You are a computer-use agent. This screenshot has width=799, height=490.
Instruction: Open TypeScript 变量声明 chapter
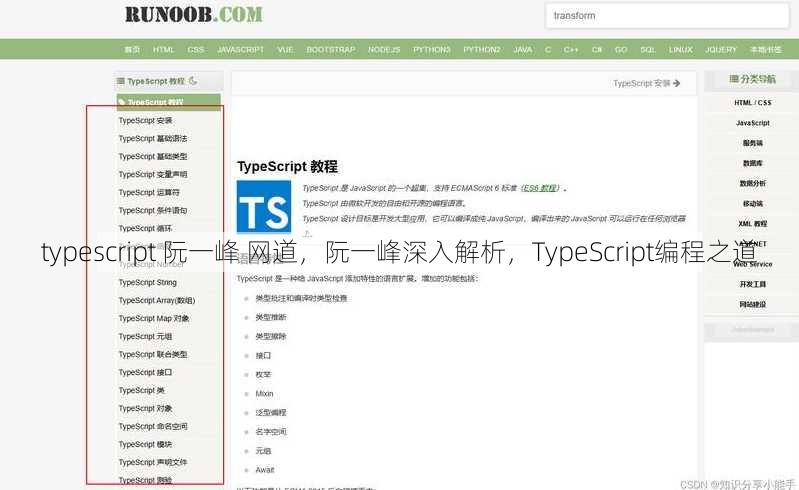tap(152, 174)
